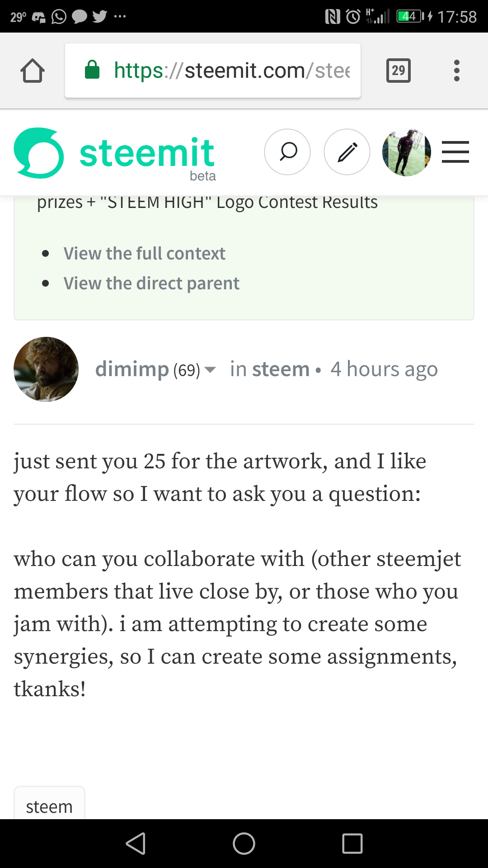
Task: Open the 'View the full context' link
Action: coord(144,254)
